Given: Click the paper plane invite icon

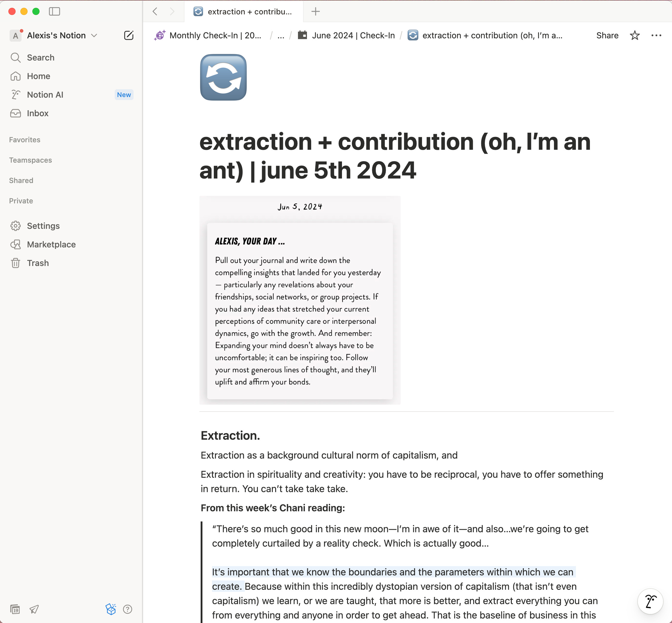Looking at the screenshot, I should point(34,609).
